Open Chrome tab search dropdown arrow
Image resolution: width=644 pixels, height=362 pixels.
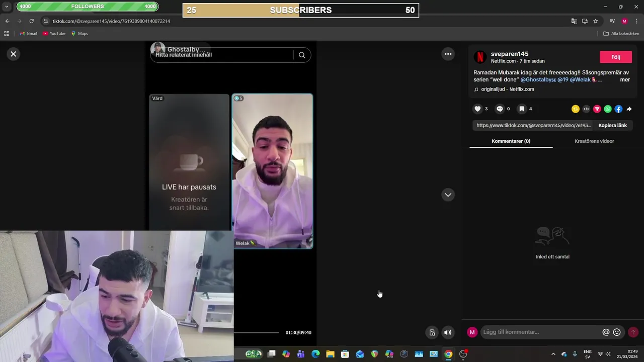(x=7, y=7)
